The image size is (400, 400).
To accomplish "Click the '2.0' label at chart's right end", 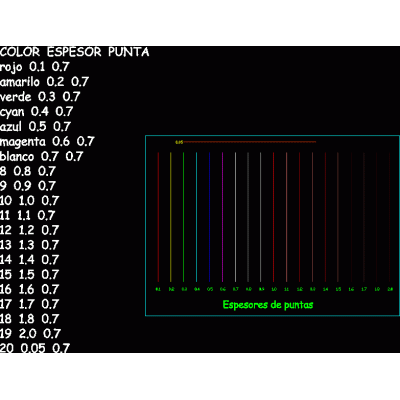I will coord(390,289).
